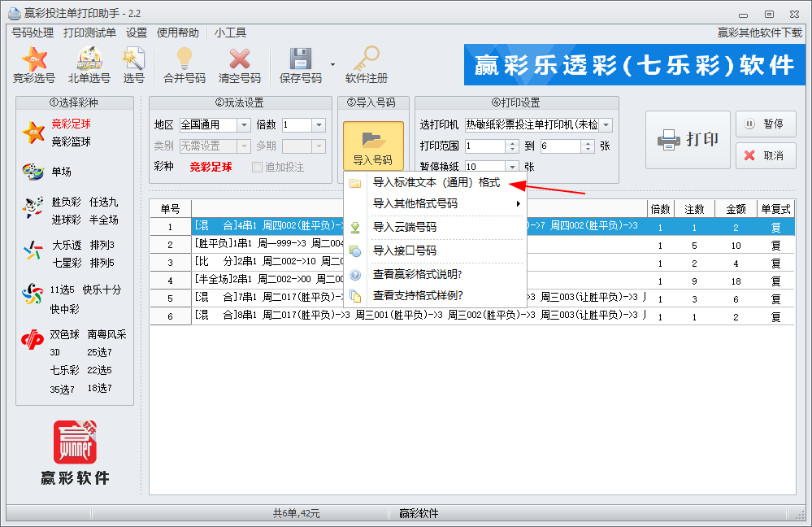Click the 竞彩选号 star toolbar icon
The height and width of the screenshot is (527, 812).
coord(33,59)
